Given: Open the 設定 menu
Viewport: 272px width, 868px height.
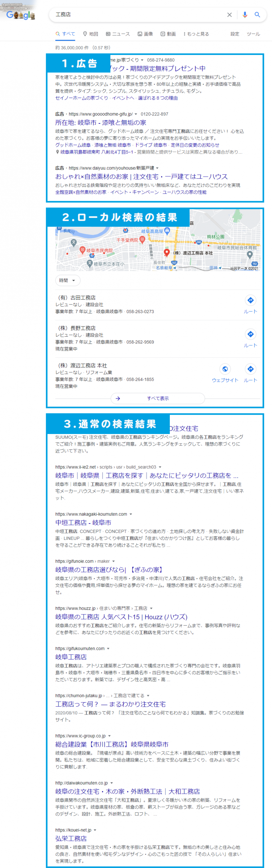Looking at the screenshot, I should coord(235,34).
